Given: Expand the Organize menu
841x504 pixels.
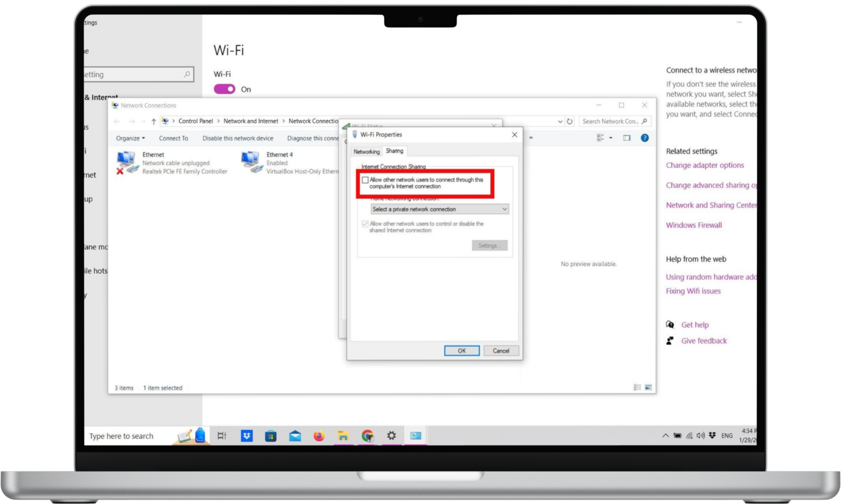Looking at the screenshot, I should pyautogui.click(x=130, y=138).
